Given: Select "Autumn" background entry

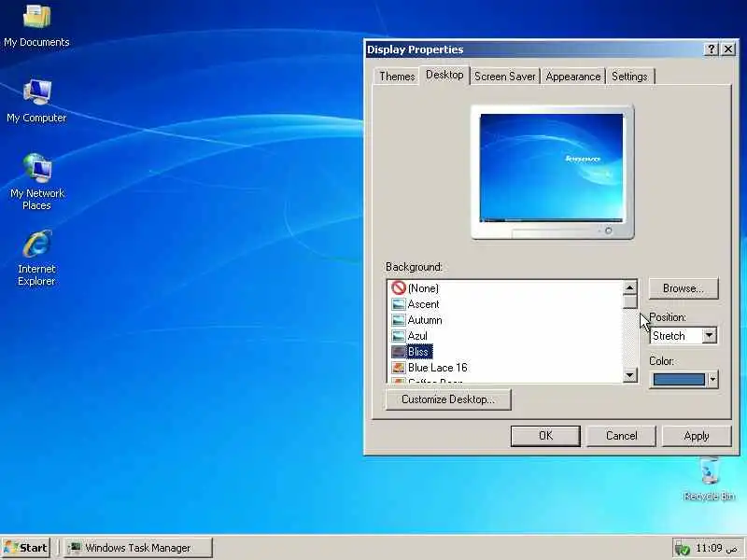Looking at the screenshot, I should pyautogui.click(x=425, y=320).
